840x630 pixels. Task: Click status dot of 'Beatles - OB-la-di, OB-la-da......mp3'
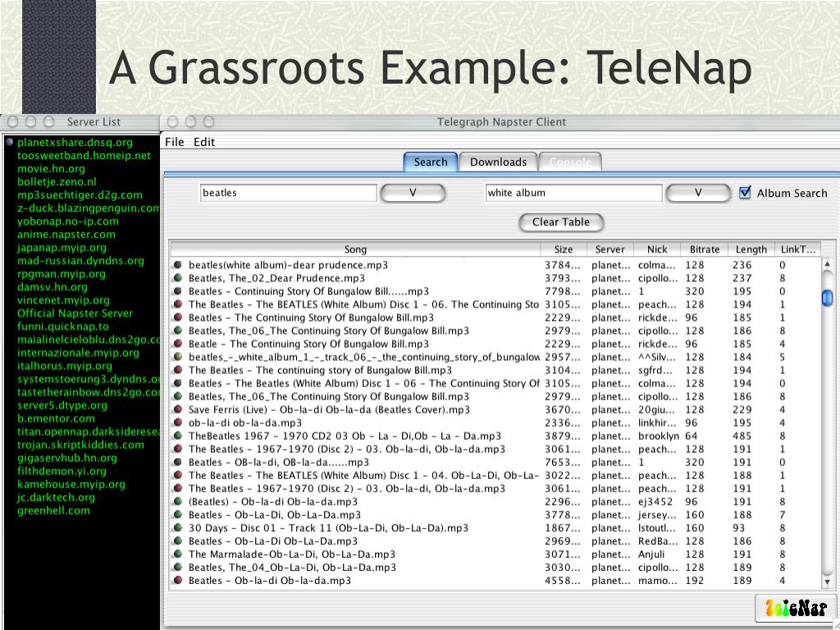(x=177, y=462)
